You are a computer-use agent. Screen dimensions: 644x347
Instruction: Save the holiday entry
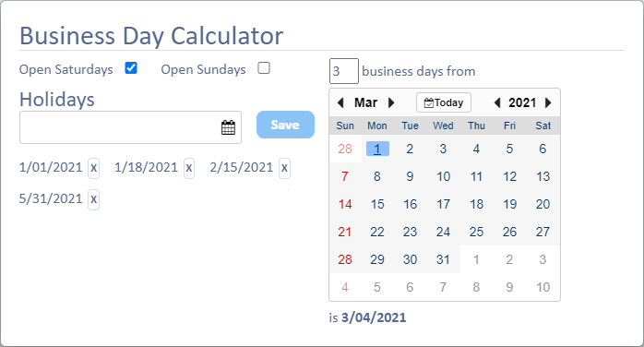pyautogui.click(x=285, y=125)
